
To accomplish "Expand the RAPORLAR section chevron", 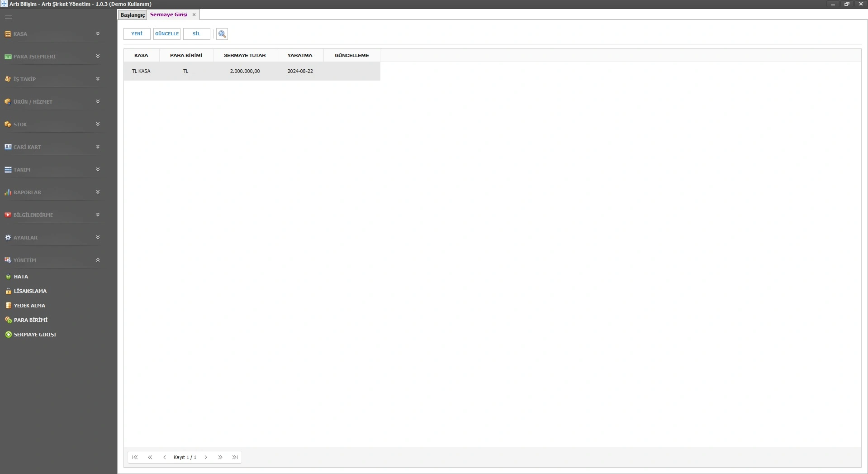I will coord(98,192).
